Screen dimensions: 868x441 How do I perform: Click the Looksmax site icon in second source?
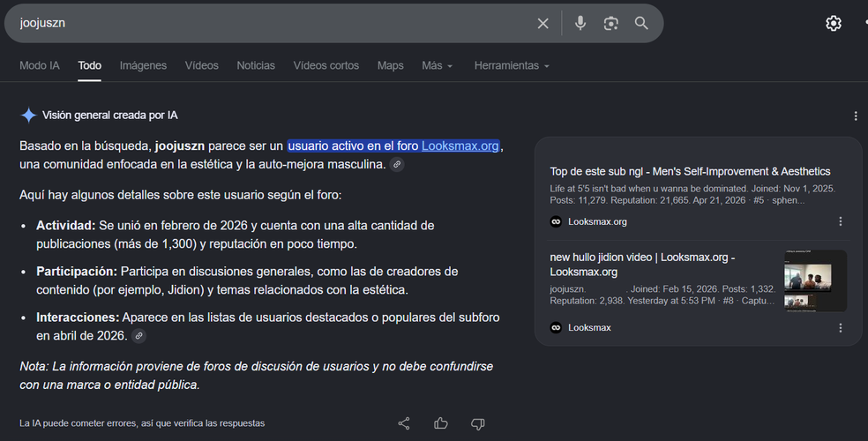pos(556,327)
